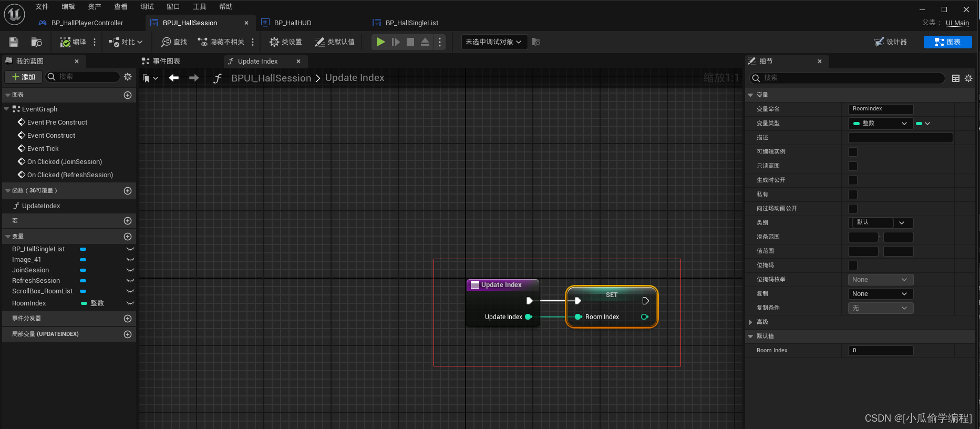Add a new function with plus icon
Screen dimensions: 980x429
[128, 191]
